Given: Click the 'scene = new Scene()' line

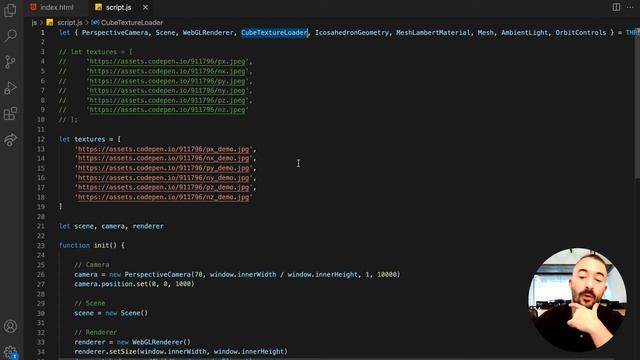Looking at the screenshot, I should pyautogui.click(x=111, y=313).
